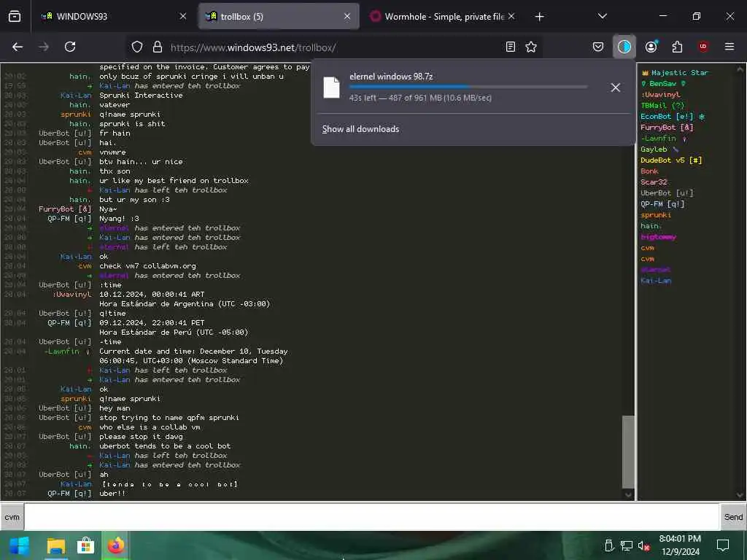This screenshot has height=560, width=747.
Task: Select sprunki in the user list
Action: click(x=656, y=215)
